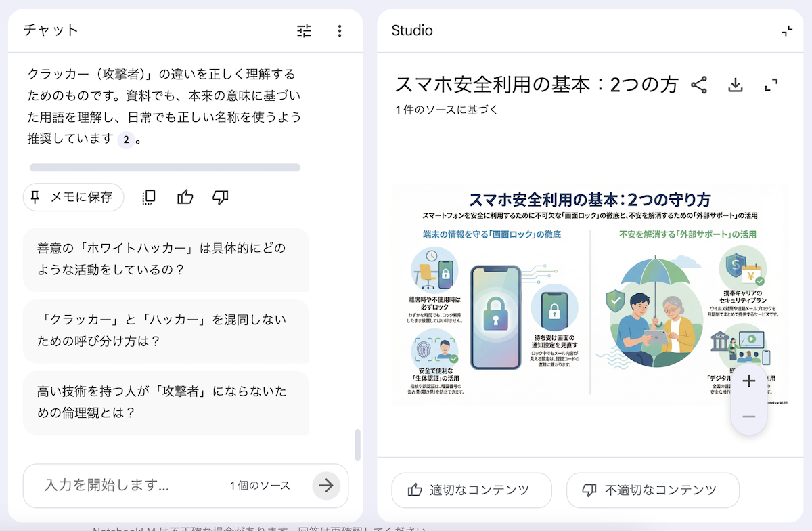812x531 pixels.
Task: Send message with arrow button
Action: (x=326, y=486)
